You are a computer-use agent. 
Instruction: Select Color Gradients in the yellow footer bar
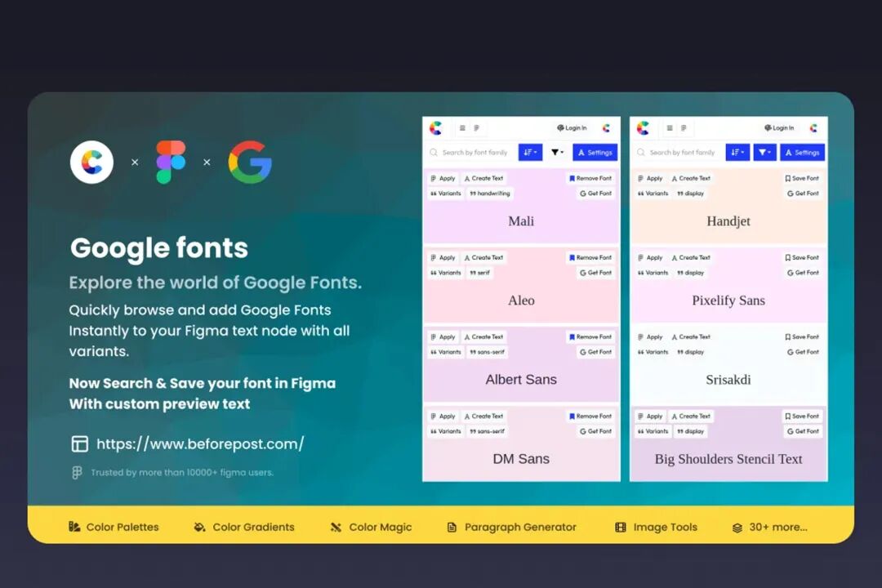click(x=244, y=528)
